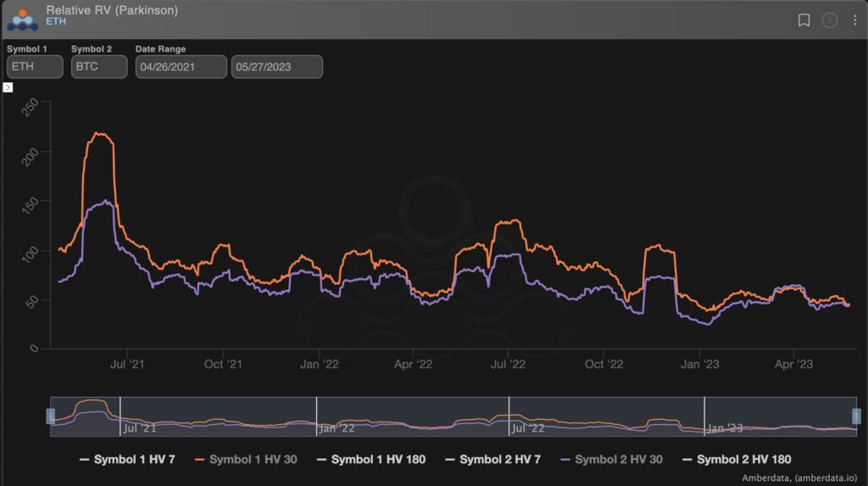Click right range slider handle
The image size is (868, 486).
[856, 416]
